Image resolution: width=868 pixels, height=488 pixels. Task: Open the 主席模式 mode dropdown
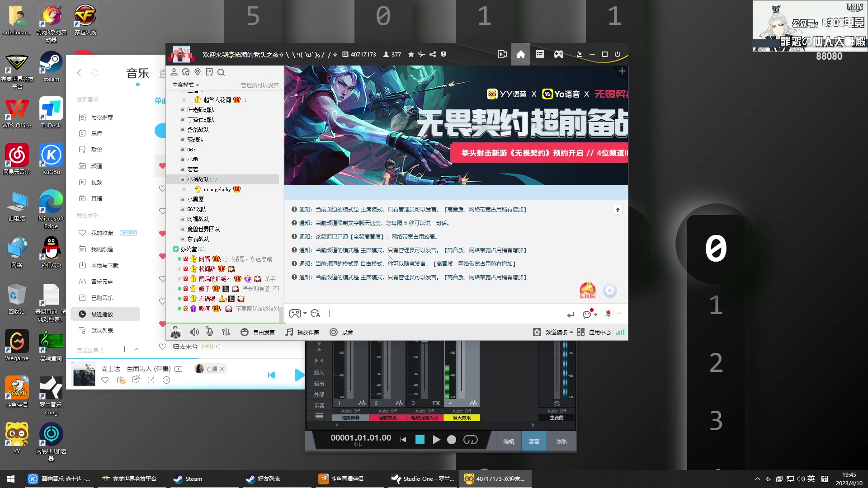tap(185, 84)
